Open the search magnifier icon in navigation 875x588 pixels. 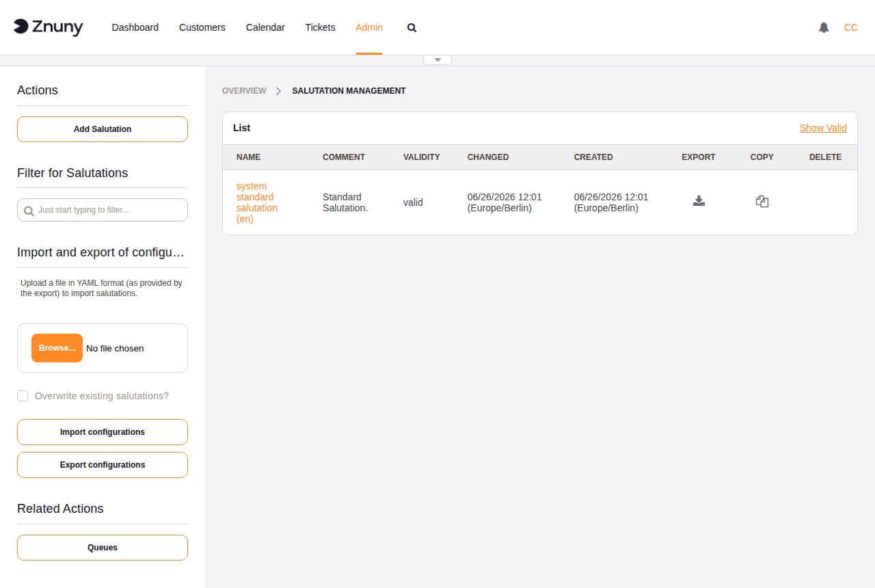coord(412,28)
